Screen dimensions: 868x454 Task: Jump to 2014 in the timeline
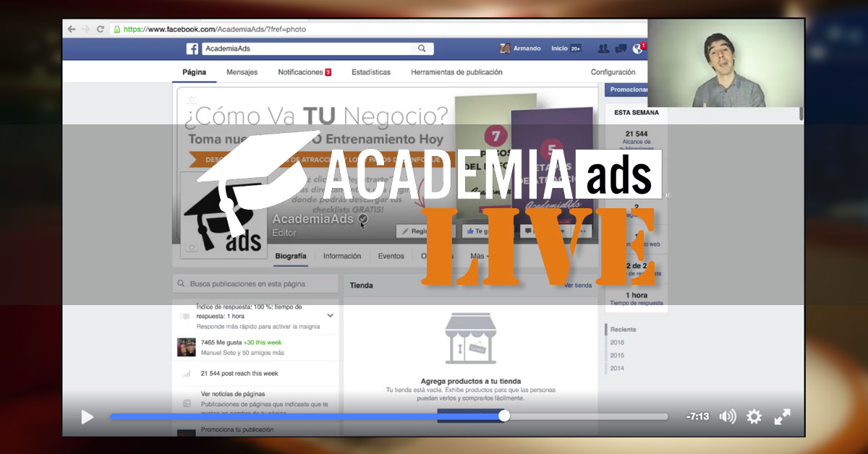coord(617,368)
